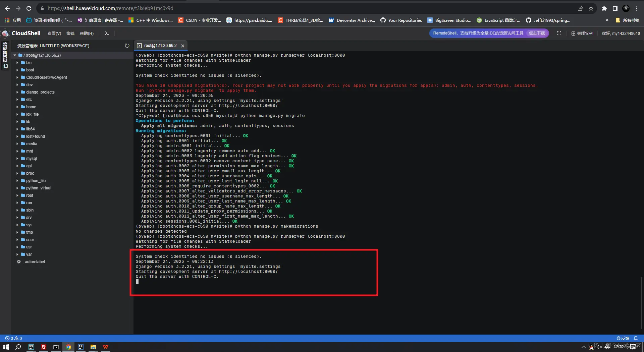The width and height of the screenshot is (644, 352).
Task: Bookmark this page with the star icon
Action: point(591,8)
